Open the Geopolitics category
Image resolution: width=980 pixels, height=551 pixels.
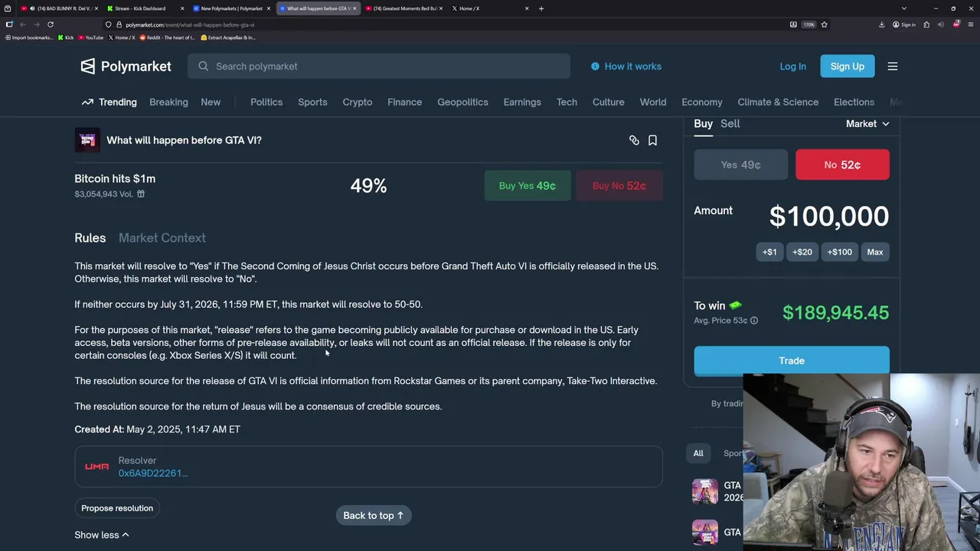tap(462, 102)
